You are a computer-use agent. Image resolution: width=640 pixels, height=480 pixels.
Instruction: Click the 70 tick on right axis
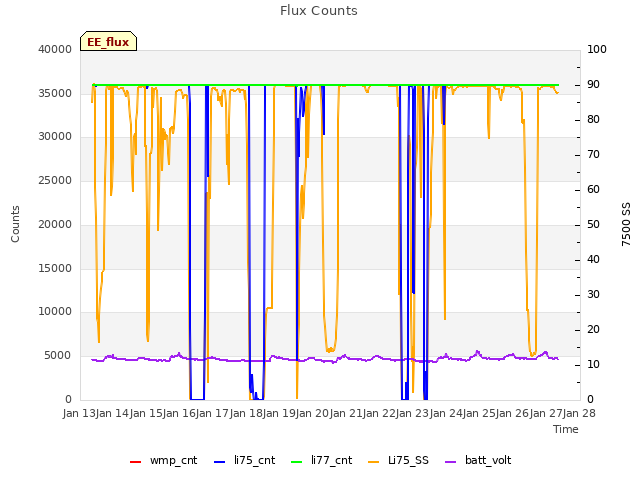click(x=593, y=155)
